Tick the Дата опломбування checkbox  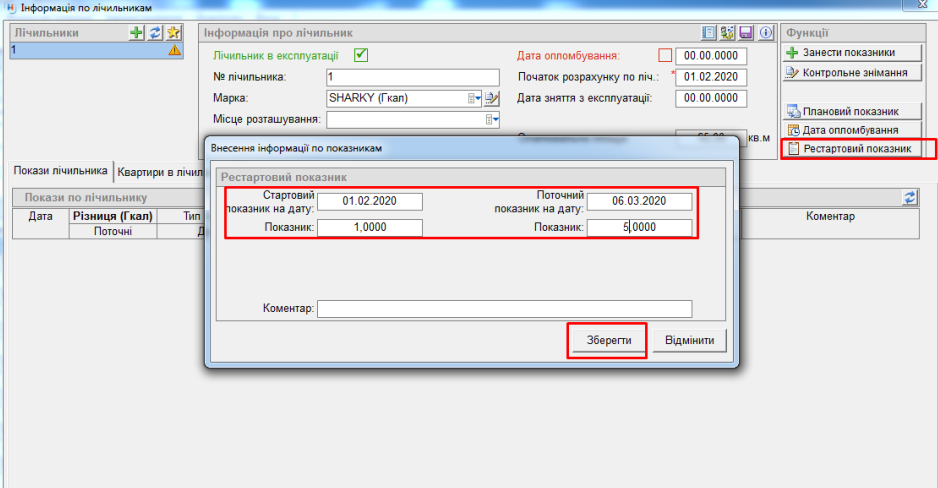(665, 56)
